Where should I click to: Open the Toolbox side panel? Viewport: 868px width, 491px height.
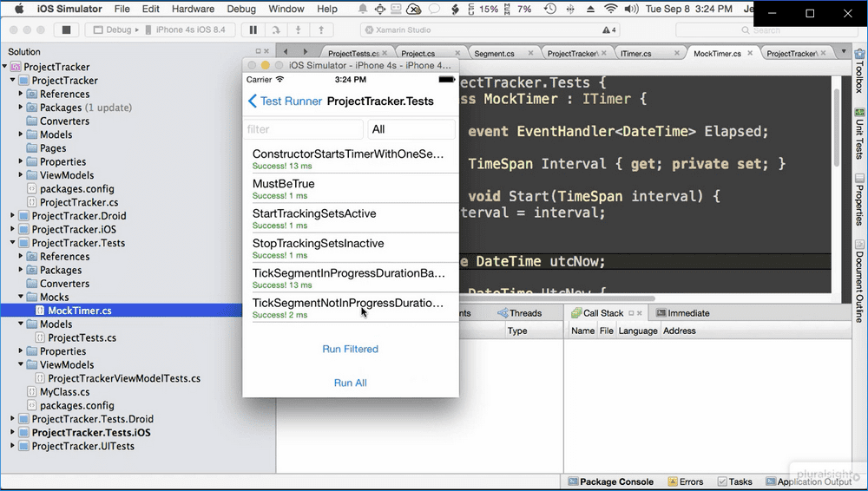(859, 70)
